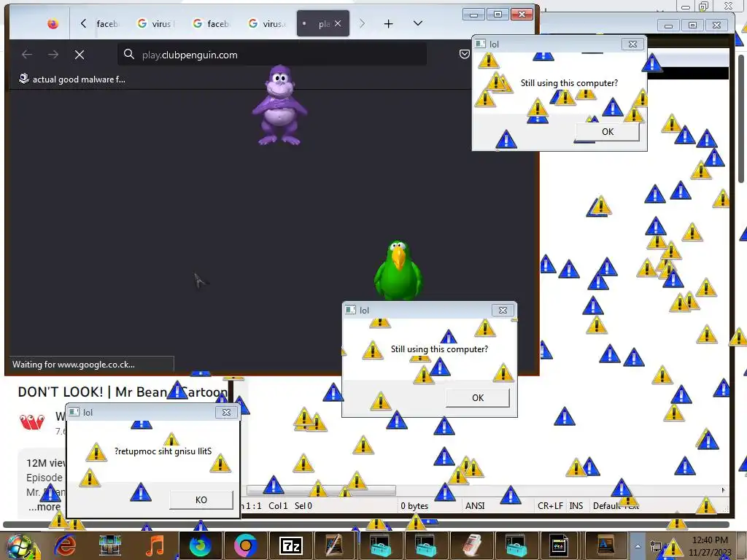Click the editor's scroll-right arrow
Image resolution: width=747 pixels, height=560 pixels.
point(723,490)
